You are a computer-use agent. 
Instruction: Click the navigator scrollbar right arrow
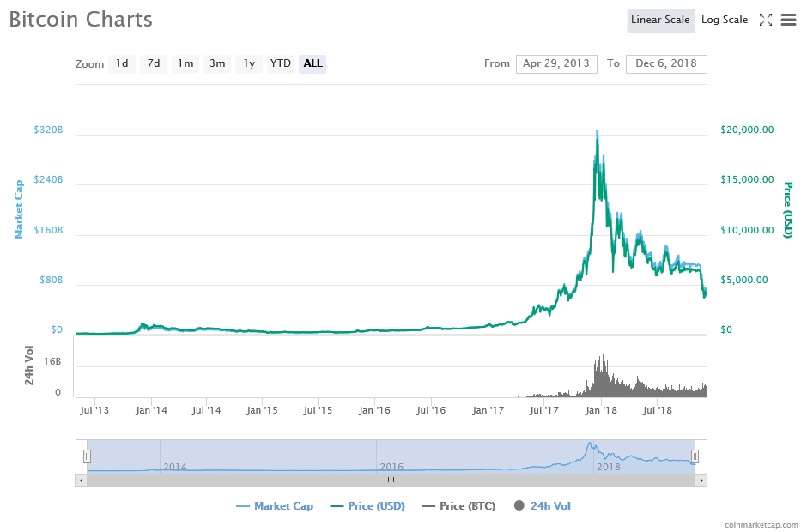(701, 481)
